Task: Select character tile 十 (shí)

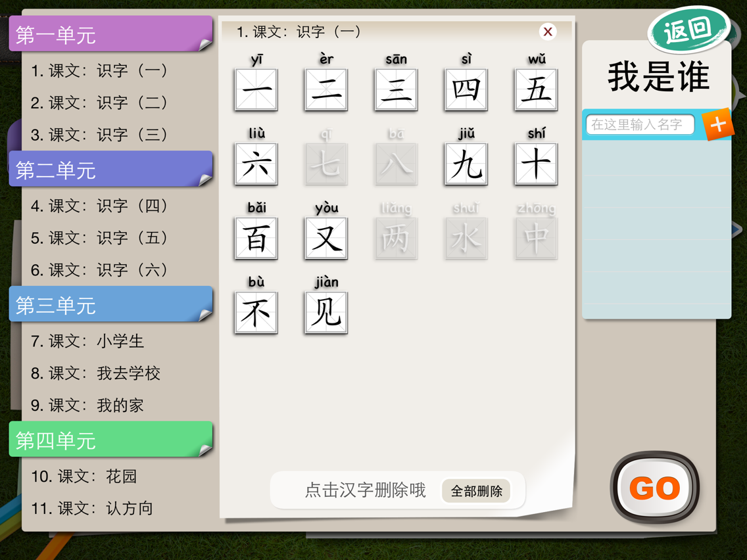Action: coord(536,164)
